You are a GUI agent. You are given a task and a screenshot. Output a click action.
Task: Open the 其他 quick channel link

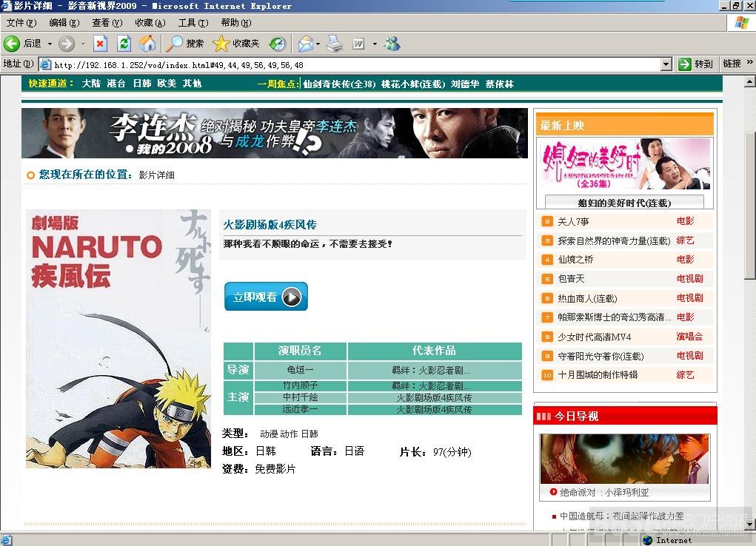coord(192,84)
